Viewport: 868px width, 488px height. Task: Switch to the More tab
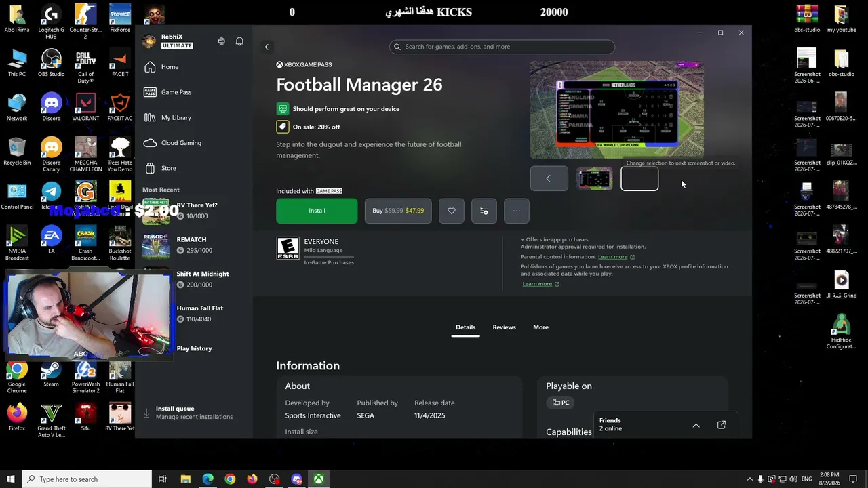(540, 327)
